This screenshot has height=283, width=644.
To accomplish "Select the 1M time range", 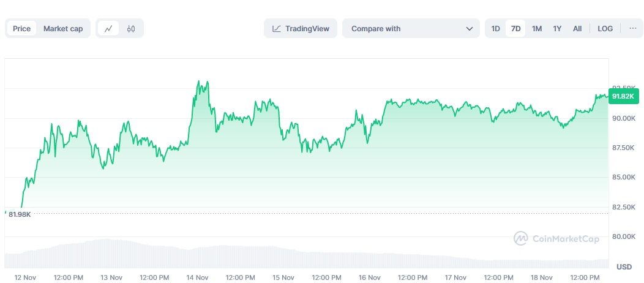I will pos(537,29).
